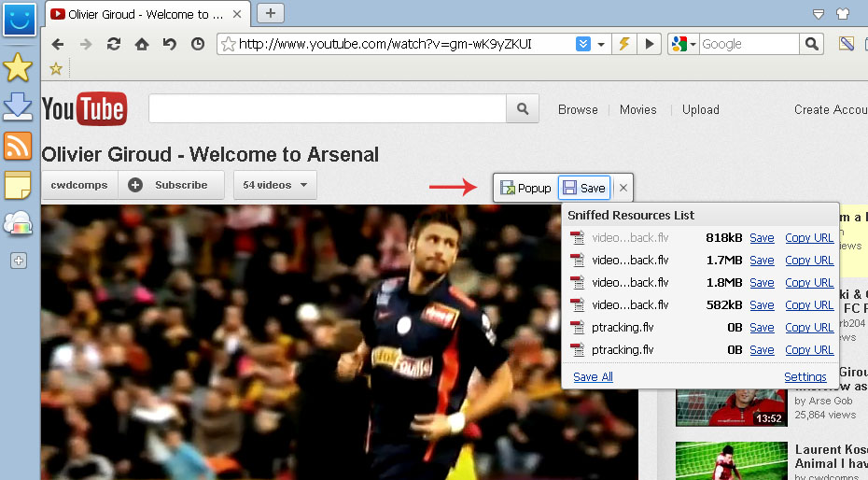This screenshot has height=480, width=868.
Task: Open the search engine selector dropdown
Action: (x=693, y=44)
